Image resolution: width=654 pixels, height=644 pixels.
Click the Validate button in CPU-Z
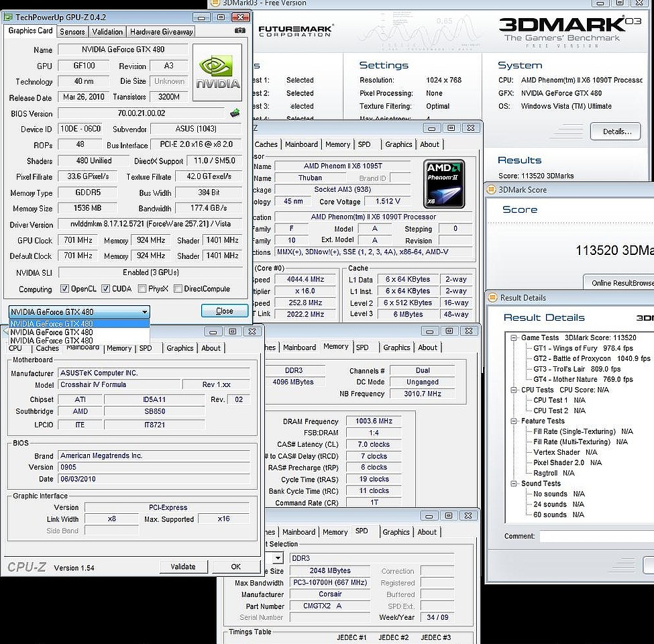[182, 566]
